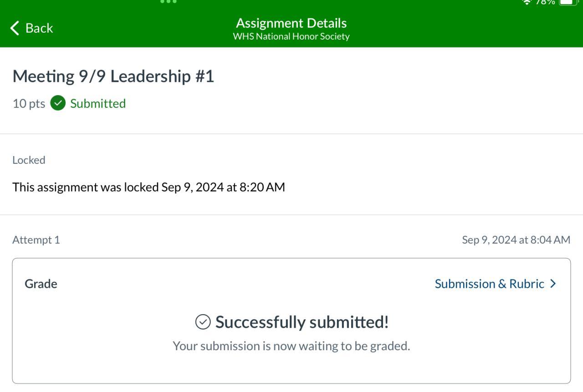Click the waiting to be graded message
The image size is (583, 392).
click(x=291, y=346)
